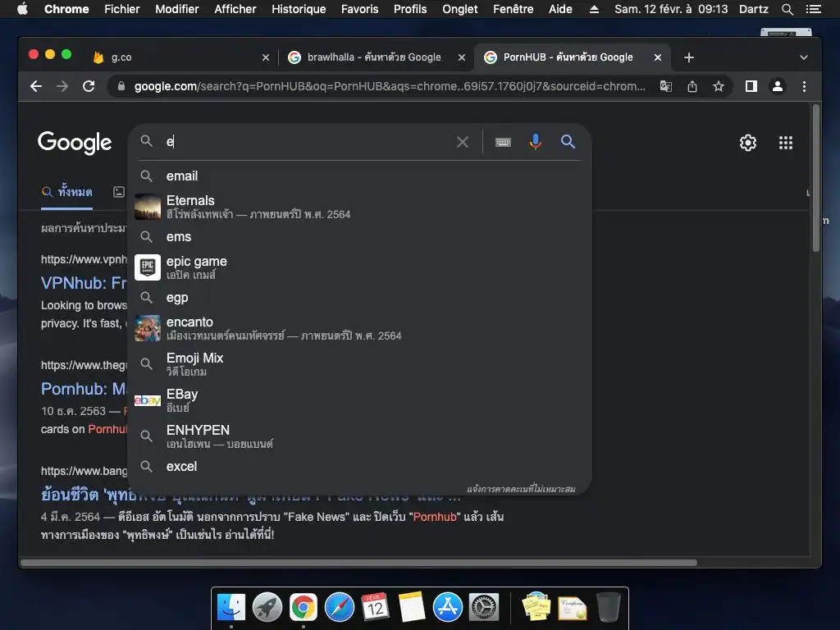Viewport: 840px width, 630px height.
Task: Close the g.co tab
Action: click(x=266, y=57)
